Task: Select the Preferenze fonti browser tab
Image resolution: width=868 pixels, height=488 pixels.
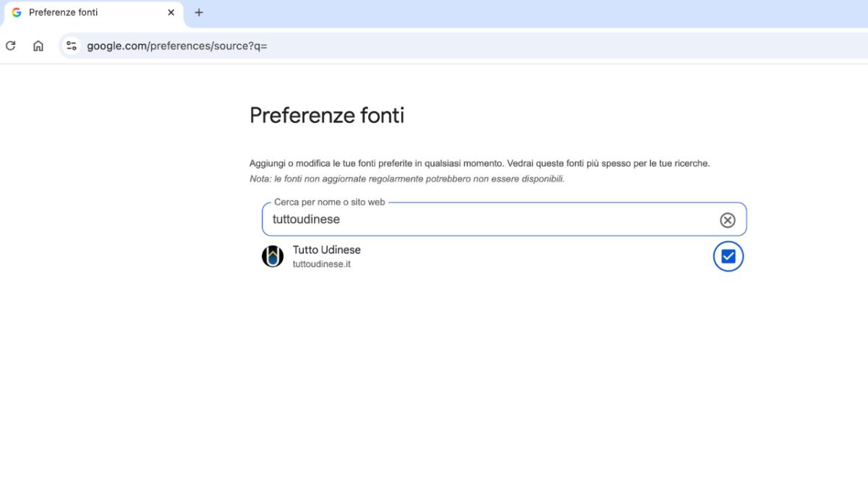Action: pyautogui.click(x=93, y=13)
